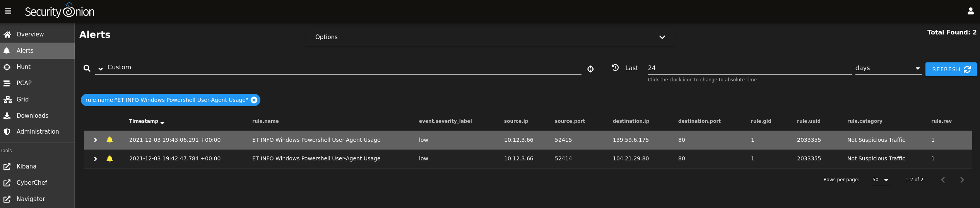The width and height of the screenshot is (980, 208).
Task: Open the hamburger navigation menu
Action: (8, 11)
